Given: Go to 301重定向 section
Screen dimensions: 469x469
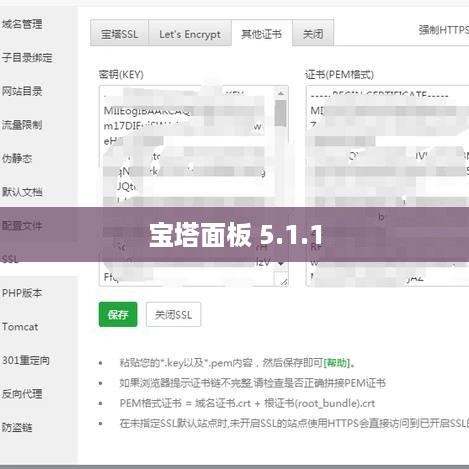Looking at the screenshot, I should click(26, 360).
